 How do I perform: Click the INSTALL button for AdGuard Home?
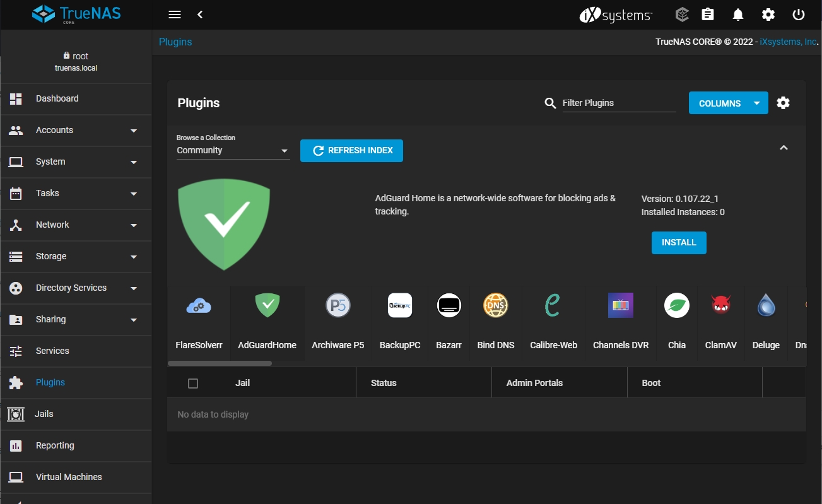(679, 243)
